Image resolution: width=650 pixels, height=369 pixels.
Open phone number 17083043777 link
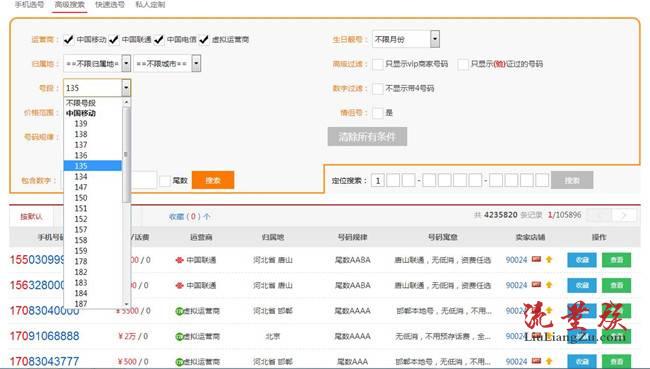44,362
